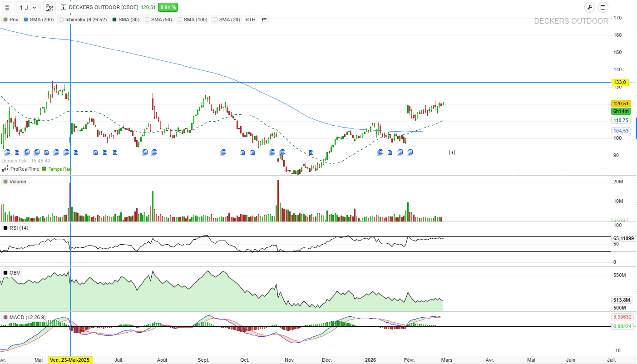This screenshot has height=364, width=637.
Task: Open the indicators chart icon
Action: click(49, 7)
